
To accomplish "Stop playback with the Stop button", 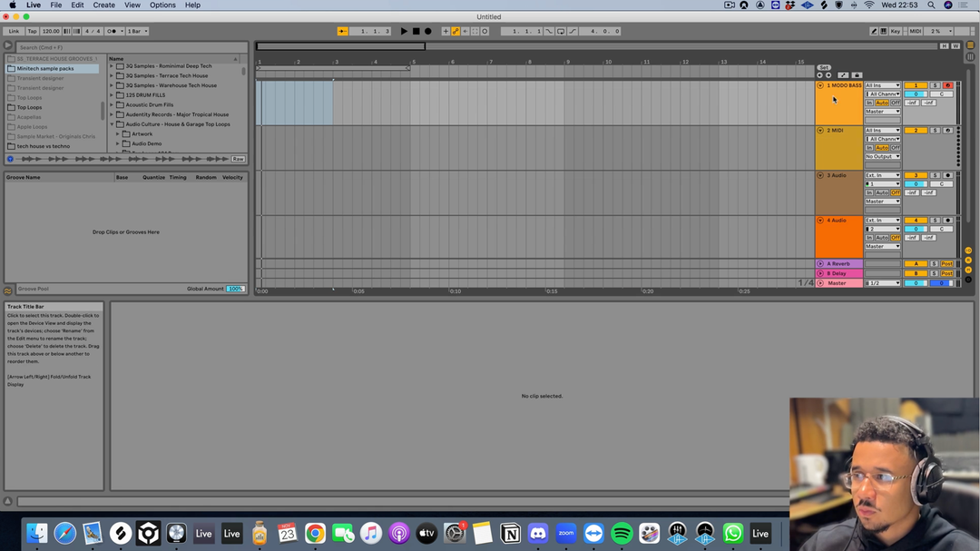I will click(x=416, y=31).
